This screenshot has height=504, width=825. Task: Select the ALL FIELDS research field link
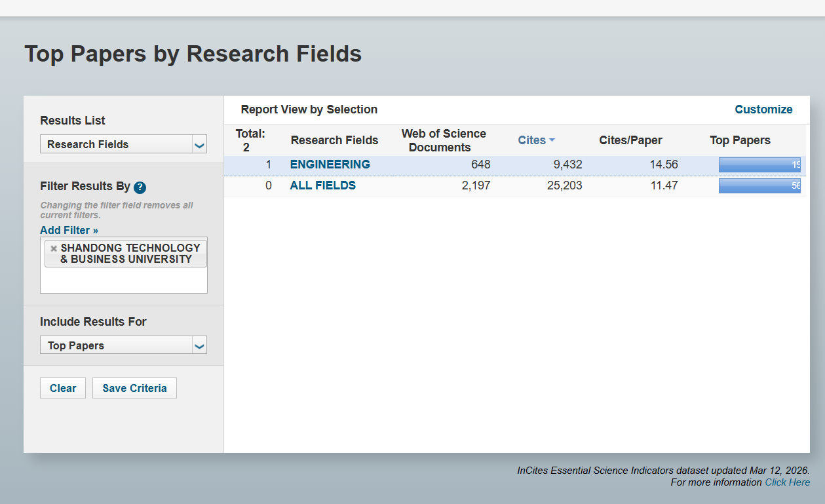pyautogui.click(x=322, y=185)
